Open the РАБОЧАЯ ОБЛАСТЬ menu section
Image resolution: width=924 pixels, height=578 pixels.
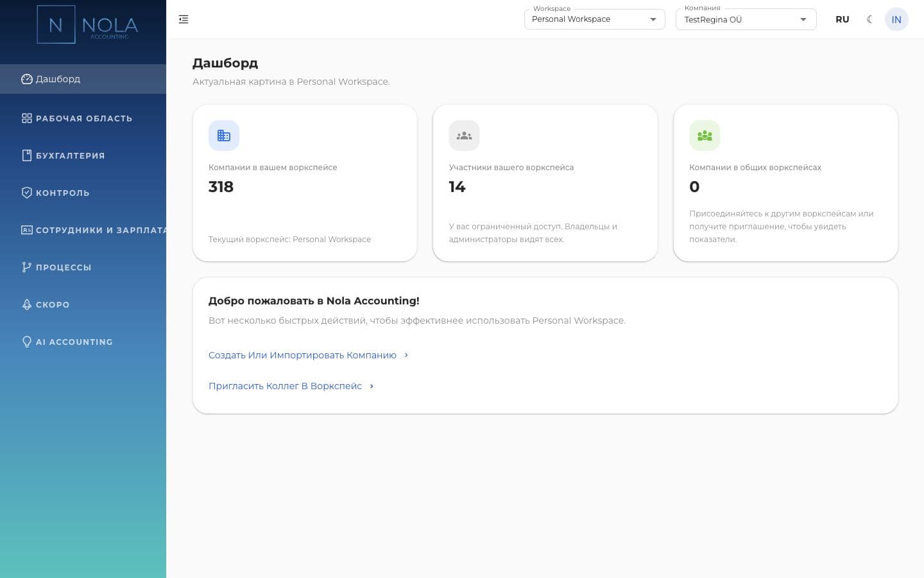click(83, 118)
